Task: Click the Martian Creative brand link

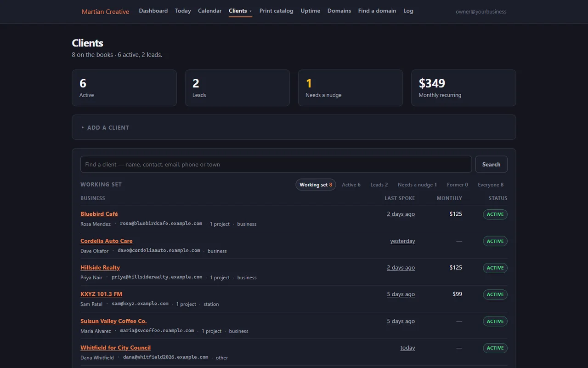Action: coord(105,11)
